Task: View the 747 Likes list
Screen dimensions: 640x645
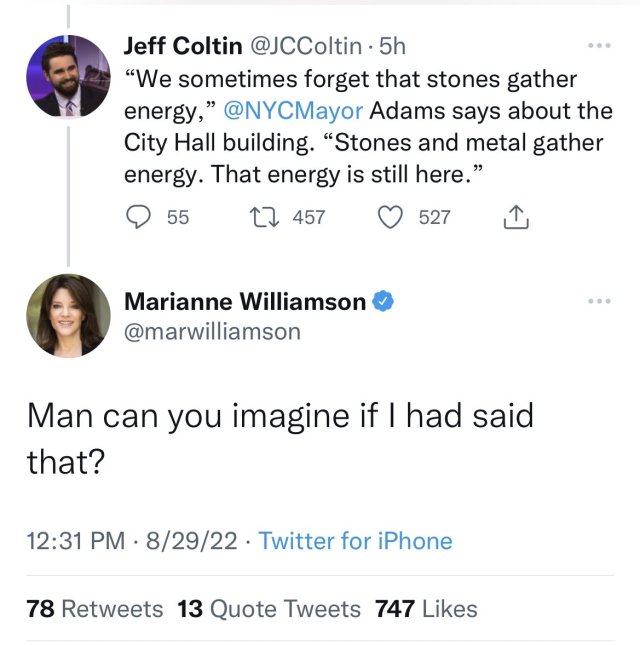Action: 426,608
